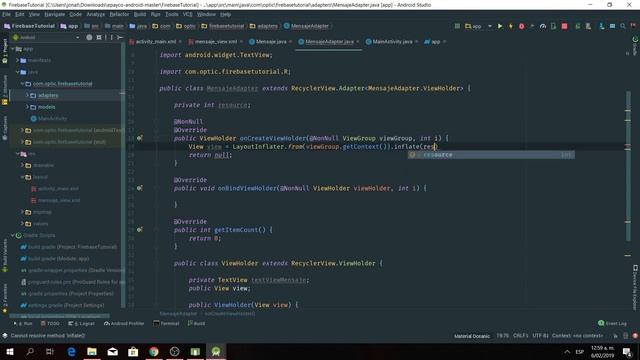This screenshot has width=640, height=360.
Task: Click the Apply Changes lightning bolt icon
Action: (x=511, y=26)
